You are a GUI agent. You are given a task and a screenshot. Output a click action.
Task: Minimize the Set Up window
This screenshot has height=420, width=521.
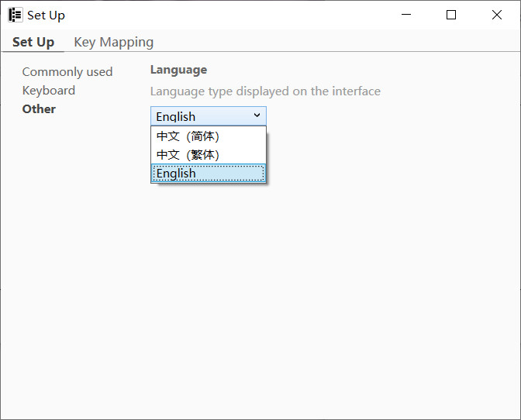(406, 15)
